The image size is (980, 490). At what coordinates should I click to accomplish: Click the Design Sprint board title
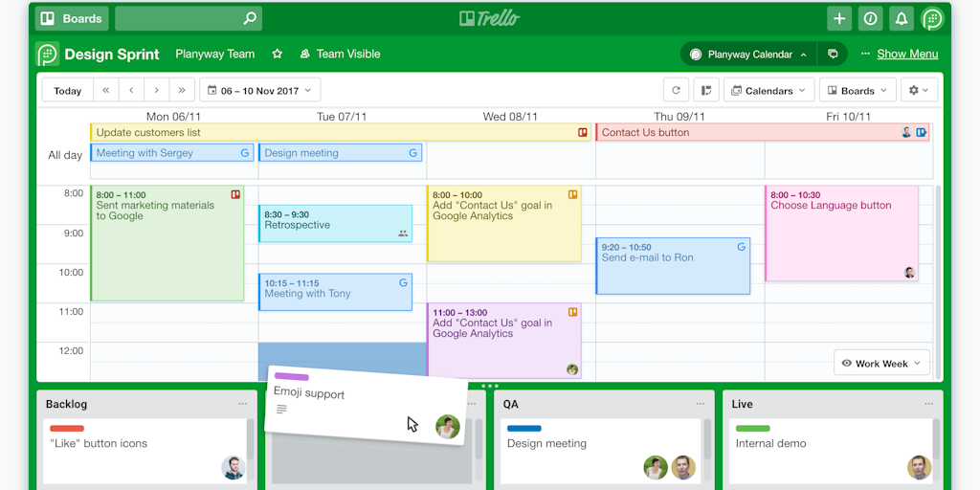point(112,55)
